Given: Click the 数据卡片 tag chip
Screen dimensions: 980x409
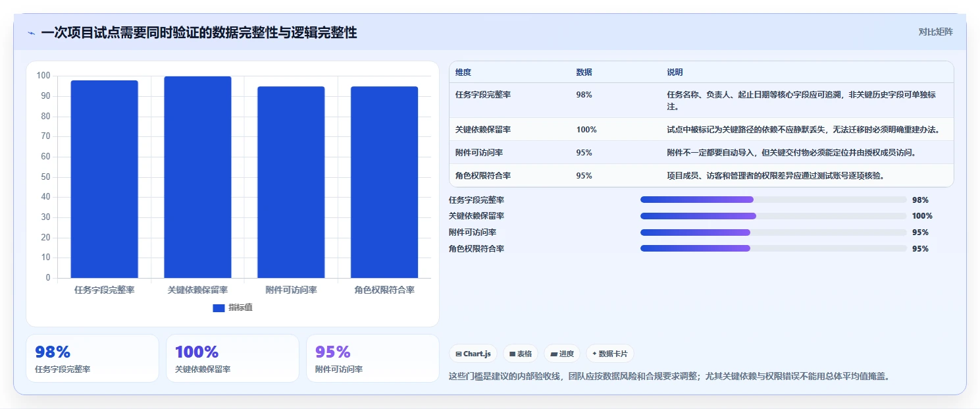Looking at the screenshot, I should pyautogui.click(x=610, y=354).
